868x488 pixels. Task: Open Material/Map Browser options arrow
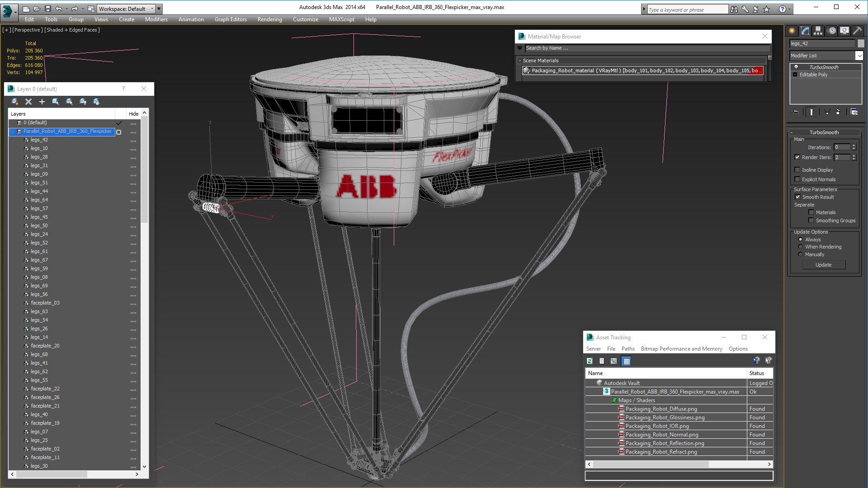[x=519, y=48]
